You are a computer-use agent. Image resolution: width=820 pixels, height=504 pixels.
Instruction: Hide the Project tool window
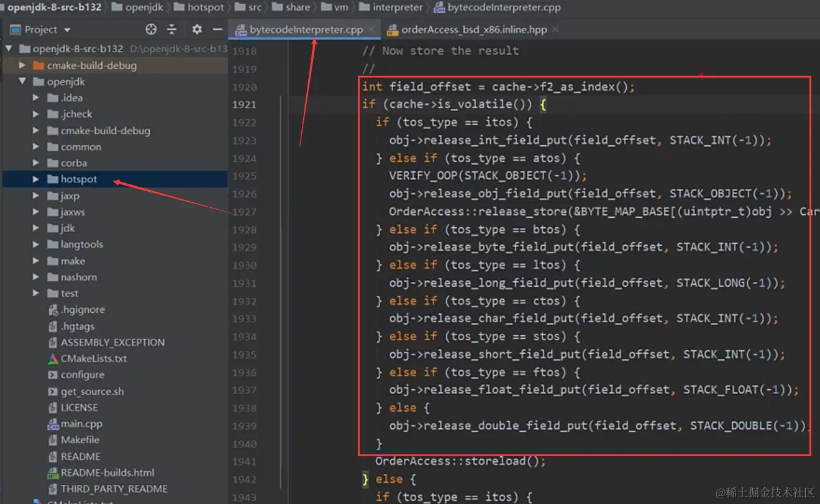click(217, 29)
